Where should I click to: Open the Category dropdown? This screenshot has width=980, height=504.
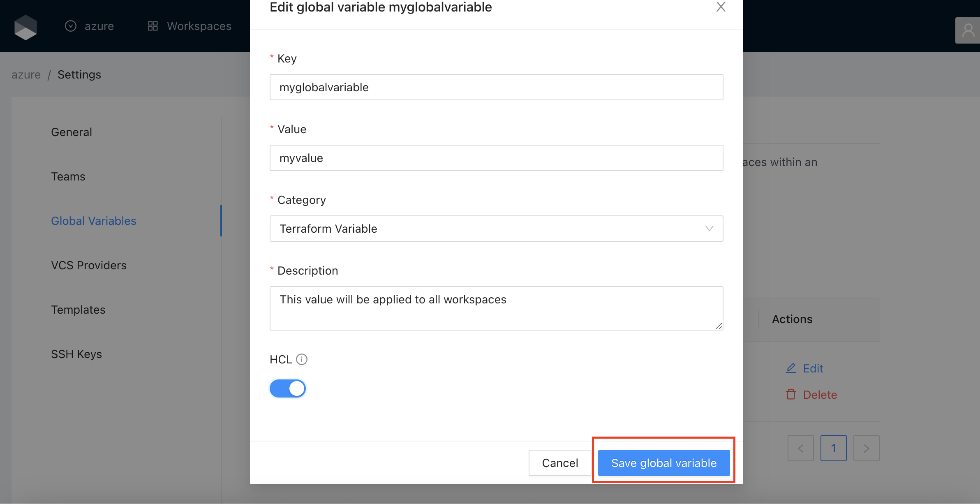point(496,229)
